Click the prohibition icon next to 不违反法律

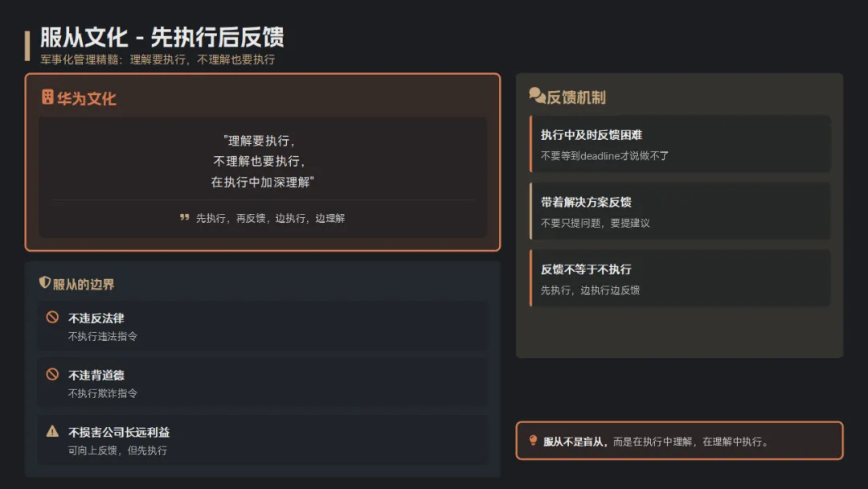[x=52, y=318]
